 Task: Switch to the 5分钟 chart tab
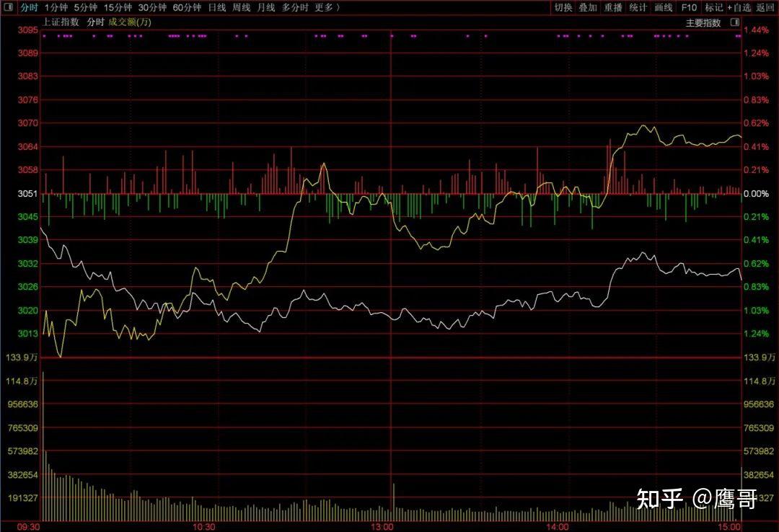85,7
